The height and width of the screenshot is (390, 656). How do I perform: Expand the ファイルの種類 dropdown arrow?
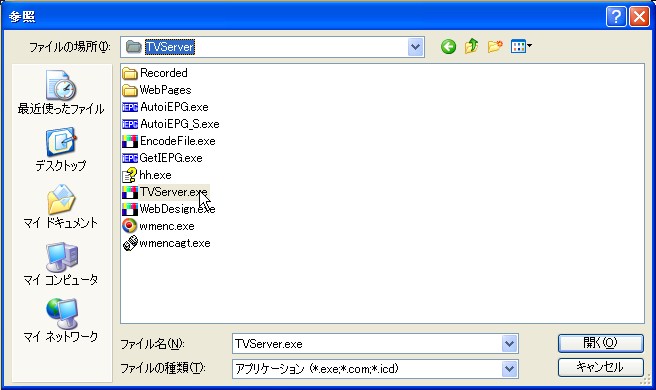509,369
